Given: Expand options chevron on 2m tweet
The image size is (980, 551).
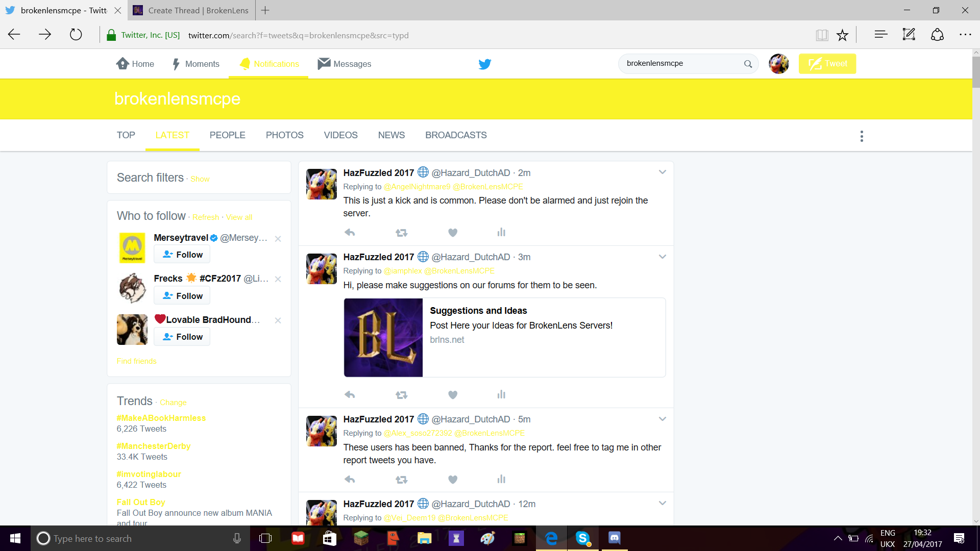Looking at the screenshot, I should tap(663, 172).
